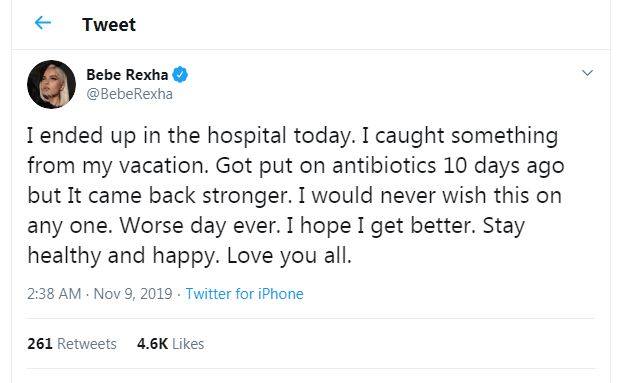Click the word "vacation" in the tweet

[x=163, y=166]
